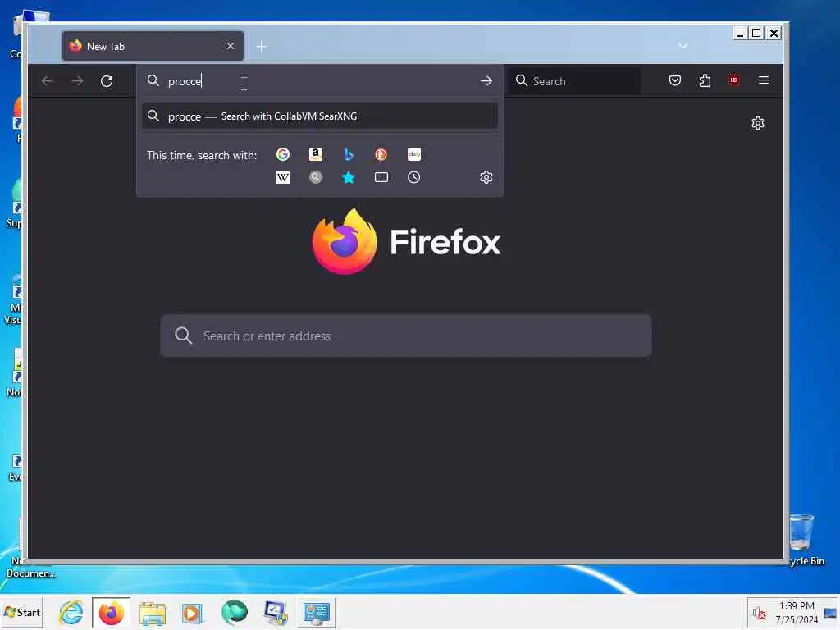Image resolution: width=840 pixels, height=630 pixels.
Task: Search open tabs icon
Action: point(381,177)
